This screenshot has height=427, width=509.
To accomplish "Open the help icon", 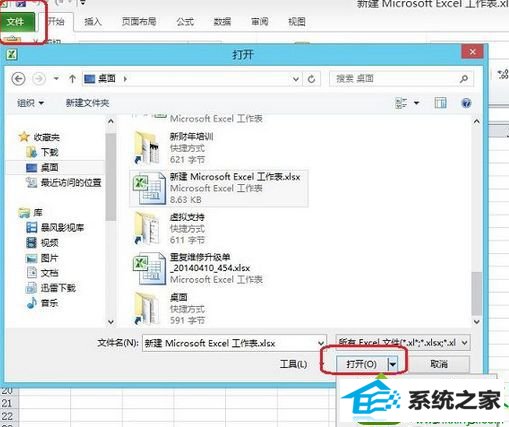I will [466, 103].
